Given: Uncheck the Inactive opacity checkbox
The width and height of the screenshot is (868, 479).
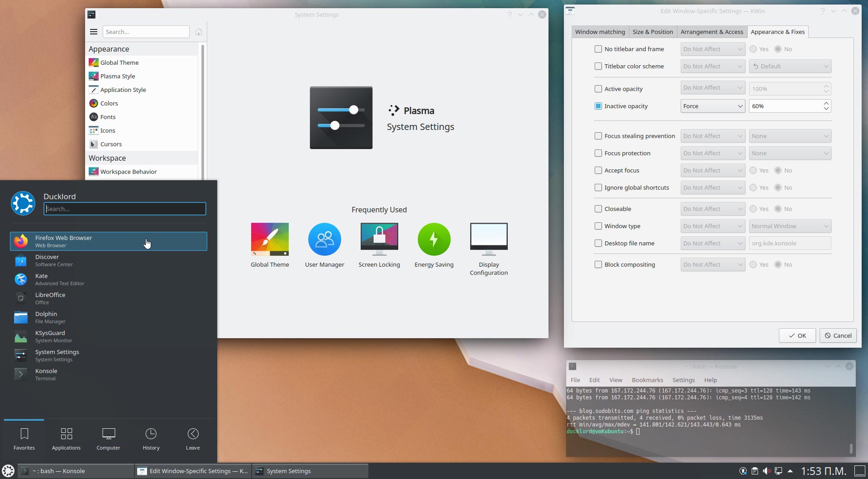Looking at the screenshot, I should coord(598,106).
